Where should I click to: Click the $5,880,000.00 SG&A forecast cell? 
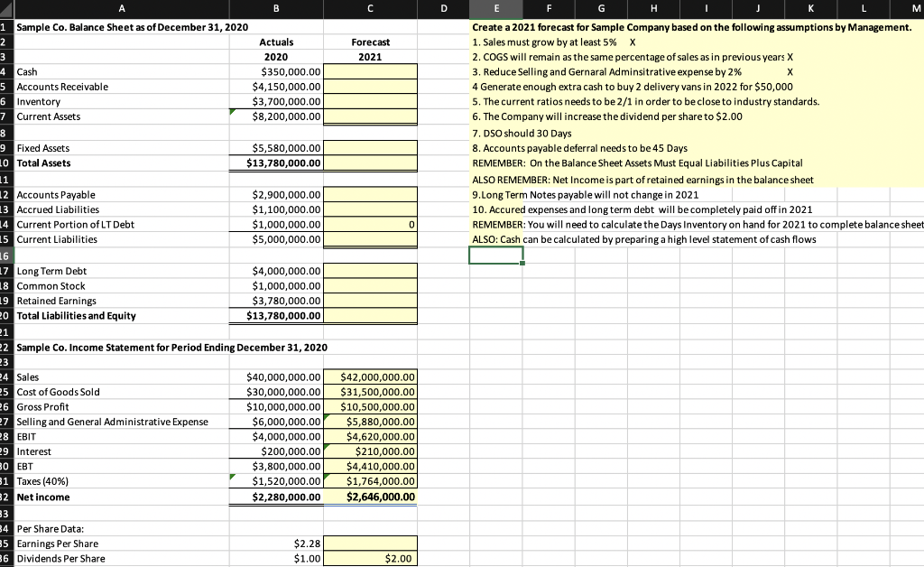(x=370, y=422)
